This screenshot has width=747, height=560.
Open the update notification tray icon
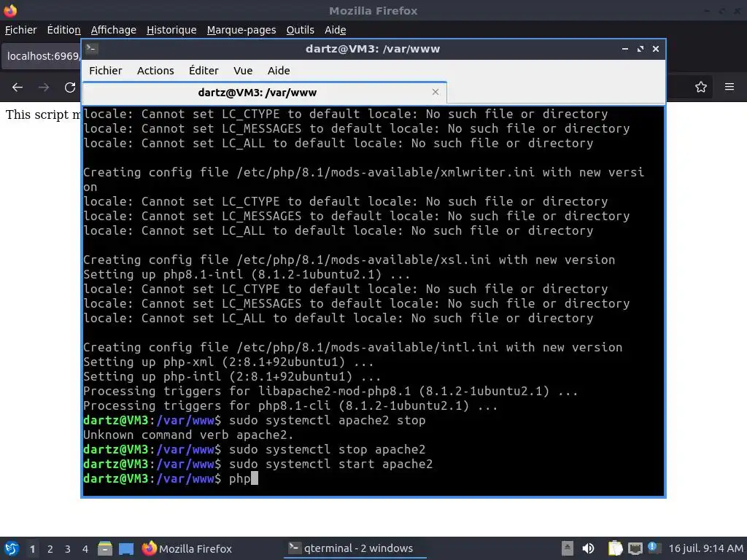(654, 548)
